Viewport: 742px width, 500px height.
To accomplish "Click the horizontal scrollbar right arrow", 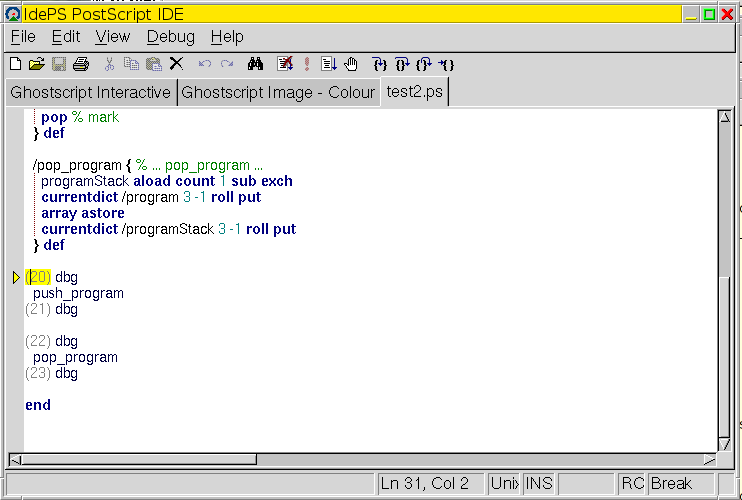I will pyautogui.click(x=709, y=460).
